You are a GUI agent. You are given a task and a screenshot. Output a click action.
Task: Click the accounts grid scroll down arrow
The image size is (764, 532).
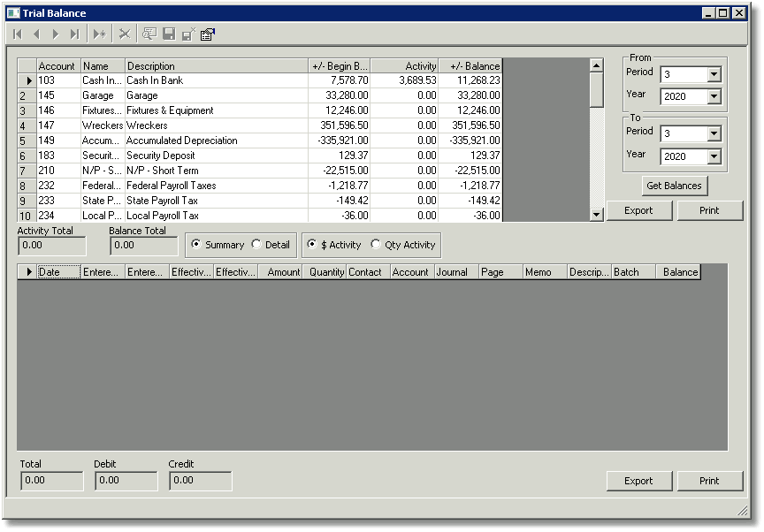pyautogui.click(x=596, y=214)
